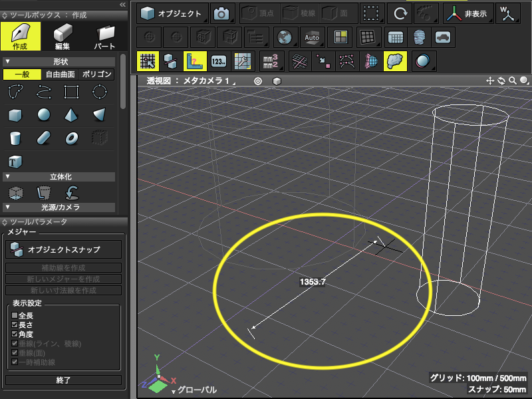Open the 透視図 メタカメラ 1 view dropdown

pos(191,81)
